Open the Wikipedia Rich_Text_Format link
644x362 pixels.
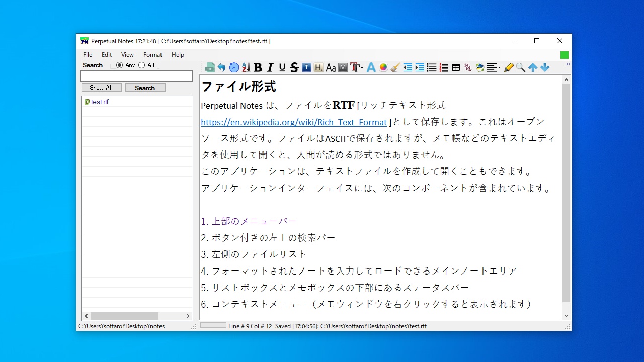click(294, 122)
